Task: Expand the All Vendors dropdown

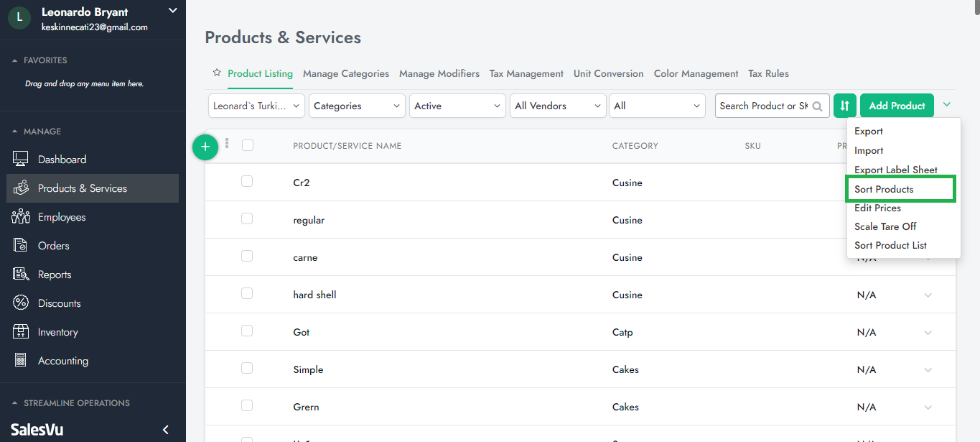Action: point(558,106)
